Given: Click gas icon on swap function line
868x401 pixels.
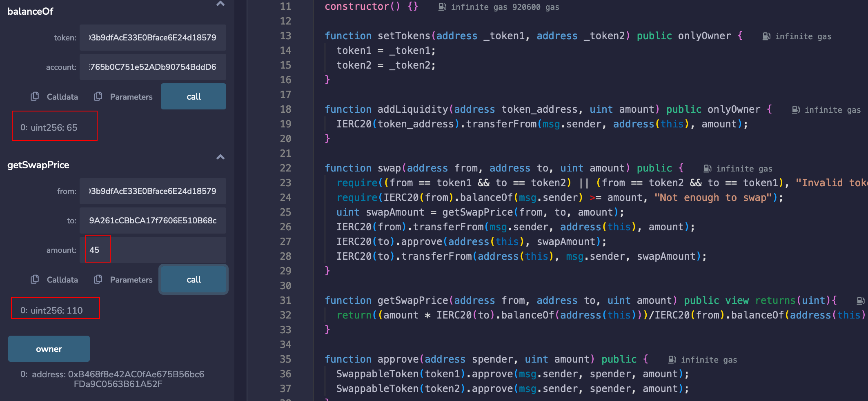Looking at the screenshot, I should (x=708, y=169).
